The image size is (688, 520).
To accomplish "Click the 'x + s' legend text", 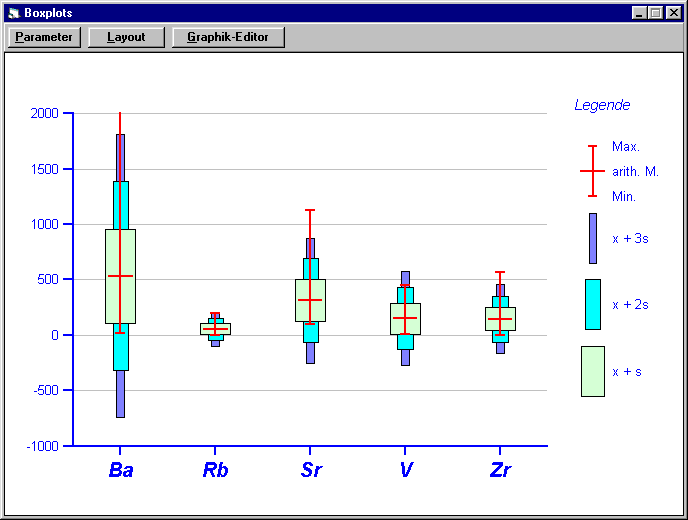I will coord(627,372).
